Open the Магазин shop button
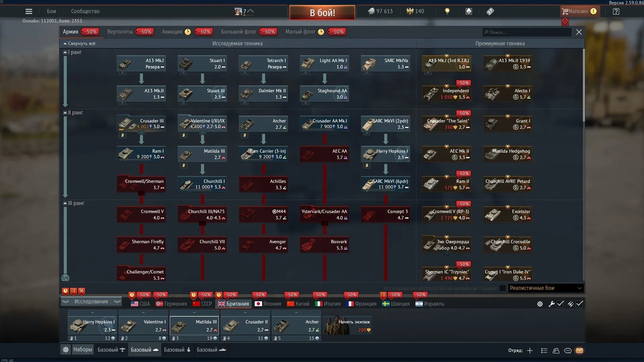The image size is (644, 362). [x=579, y=11]
